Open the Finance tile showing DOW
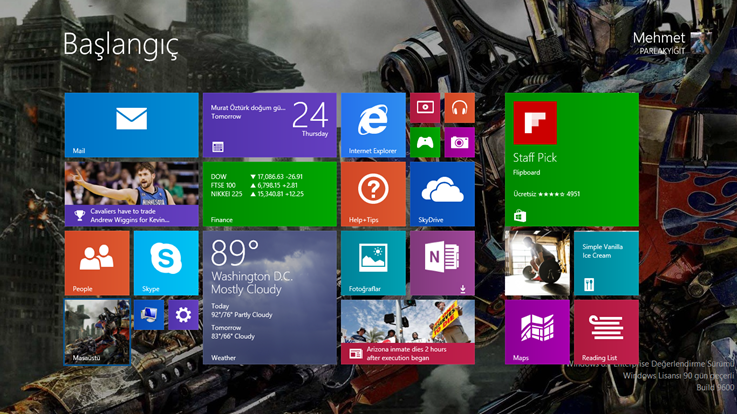This screenshot has height=414, width=737. (x=270, y=194)
